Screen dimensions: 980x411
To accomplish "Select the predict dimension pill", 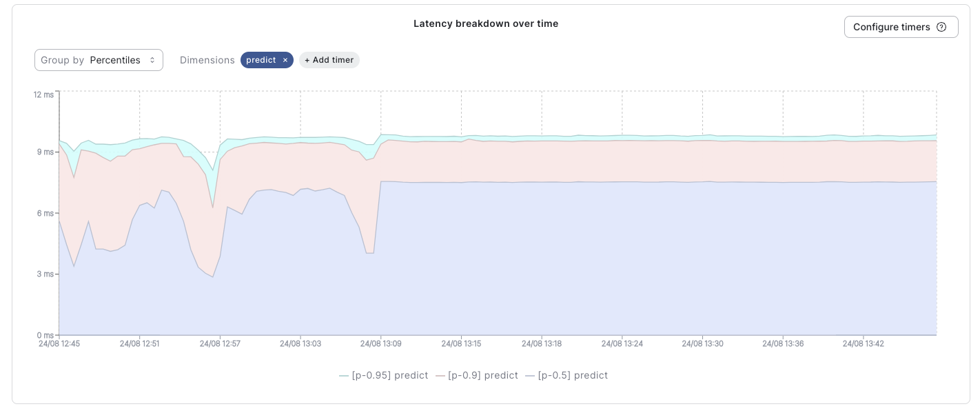I will coord(262,60).
